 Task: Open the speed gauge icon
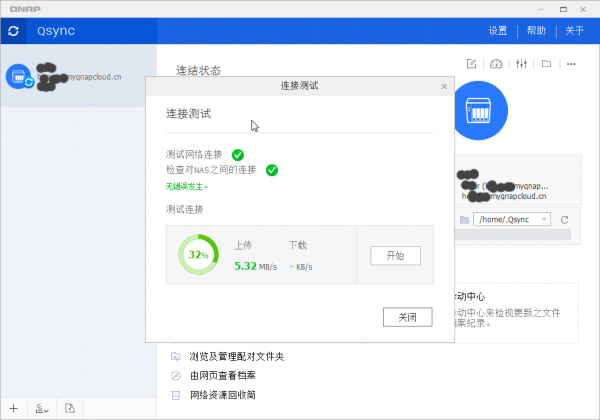pyautogui.click(x=496, y=64)
